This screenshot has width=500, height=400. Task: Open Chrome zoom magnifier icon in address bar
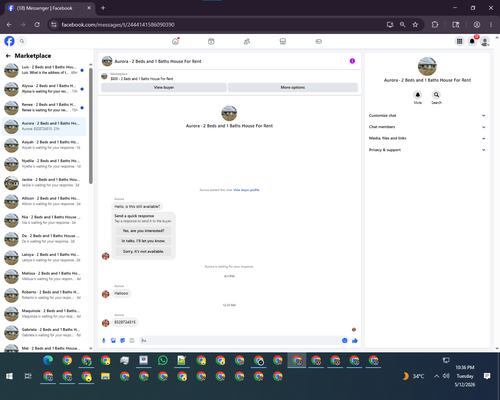click(403, 25)
